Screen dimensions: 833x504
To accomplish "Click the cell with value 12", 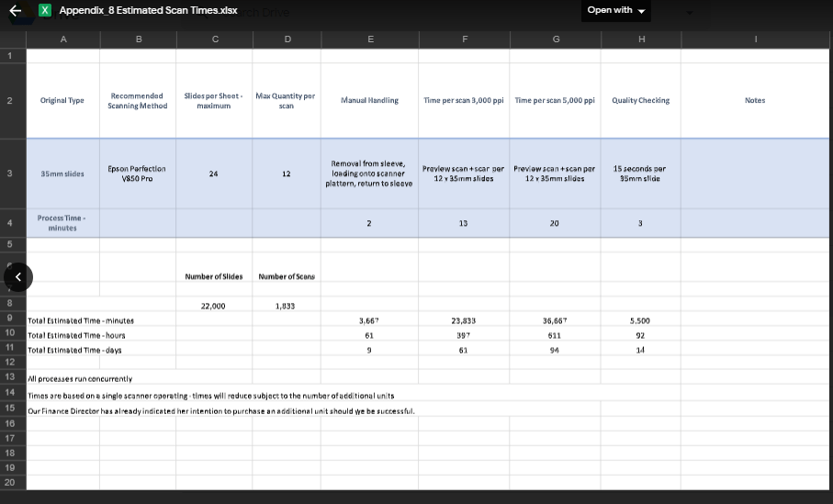I will 287,174.
